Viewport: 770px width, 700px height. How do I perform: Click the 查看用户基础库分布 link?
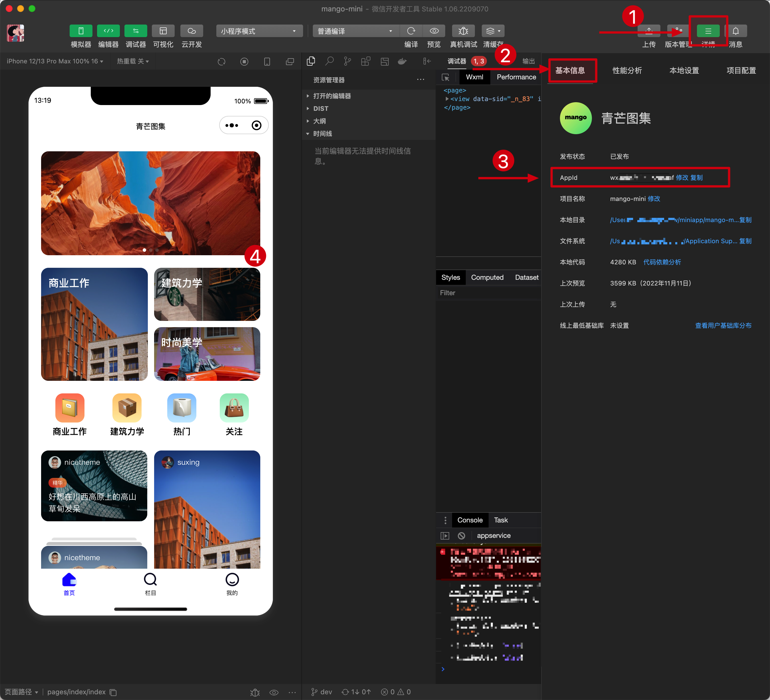pos(723,325)
